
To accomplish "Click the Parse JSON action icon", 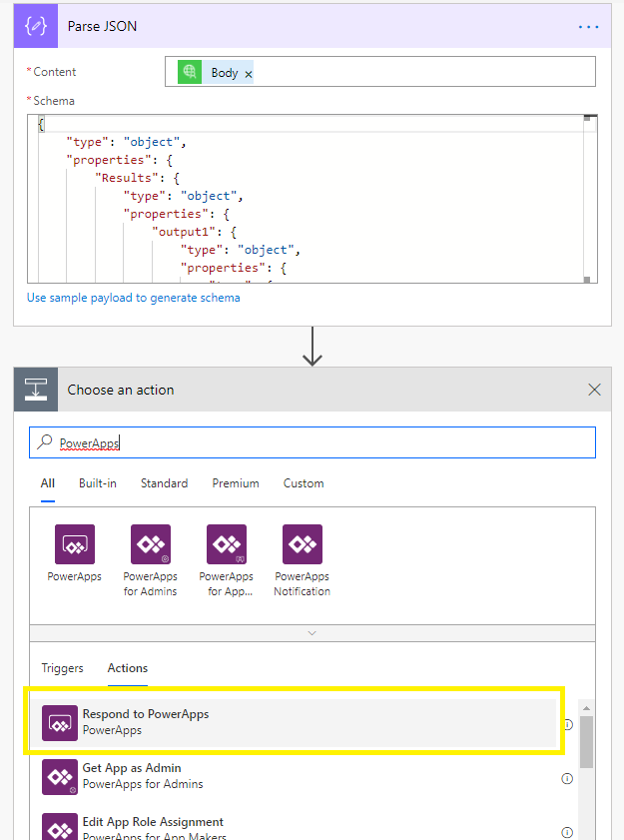I will 37,26.
